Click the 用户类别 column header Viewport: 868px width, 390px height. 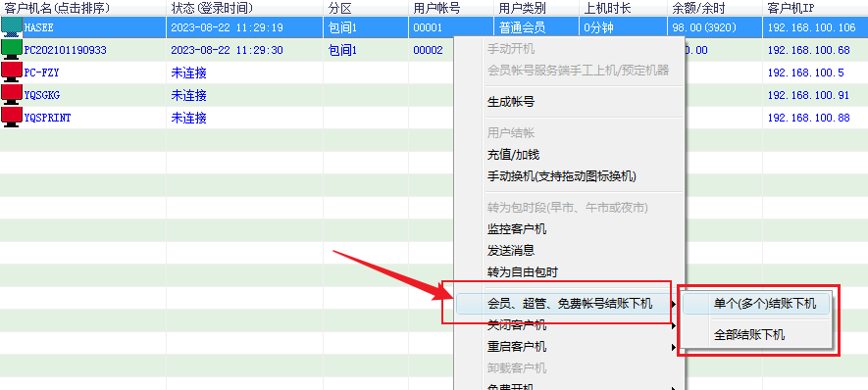point(522,8)
